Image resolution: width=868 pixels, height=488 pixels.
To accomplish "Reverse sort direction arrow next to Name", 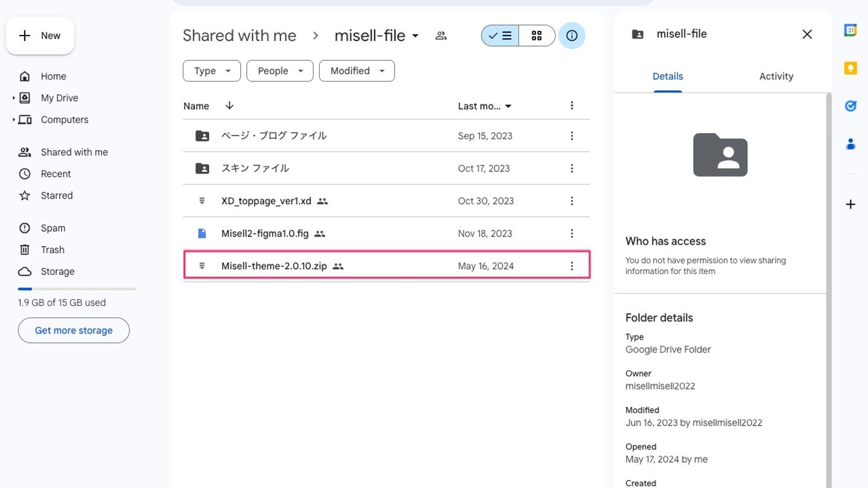I will 229,105.
